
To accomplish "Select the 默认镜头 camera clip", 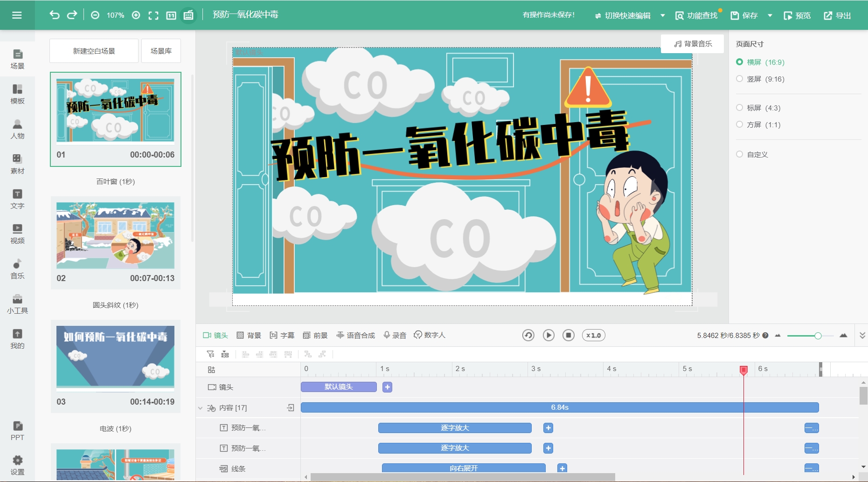I will coord(339,387).
